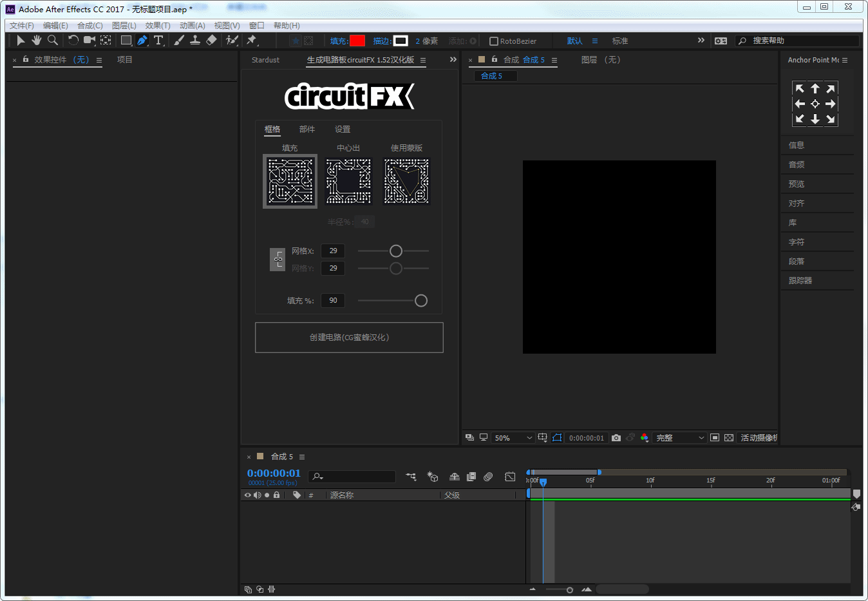868x601 pixels.
Task: Open the timeline composition mini-flowchart icon
Action: (x=411, y=477)
